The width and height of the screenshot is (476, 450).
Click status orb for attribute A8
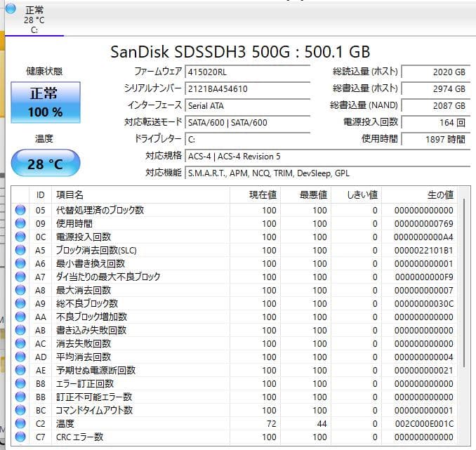20,290
